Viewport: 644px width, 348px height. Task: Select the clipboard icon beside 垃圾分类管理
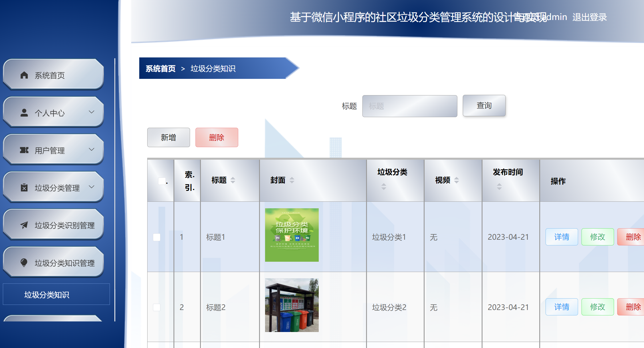click(24, 188)
